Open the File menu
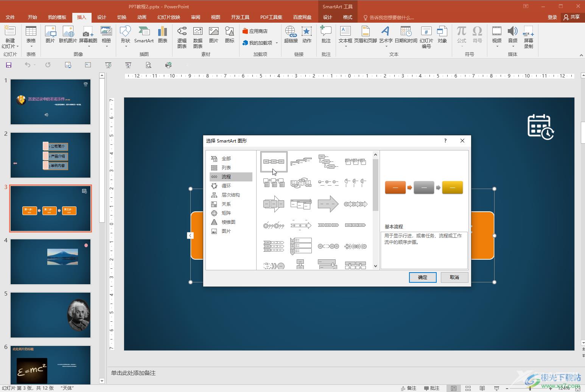Viewport: 585px width, 392px height. (x=10, y=17)
